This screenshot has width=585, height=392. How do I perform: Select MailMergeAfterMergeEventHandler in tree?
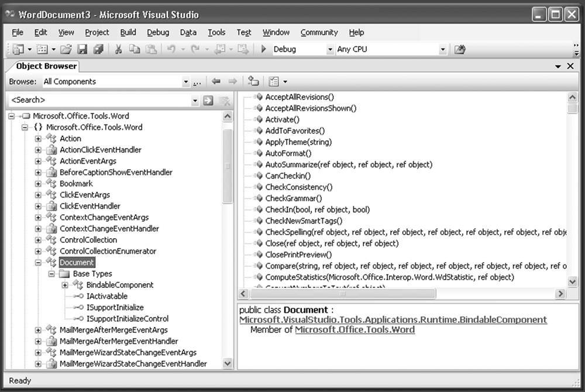(119, 341)
